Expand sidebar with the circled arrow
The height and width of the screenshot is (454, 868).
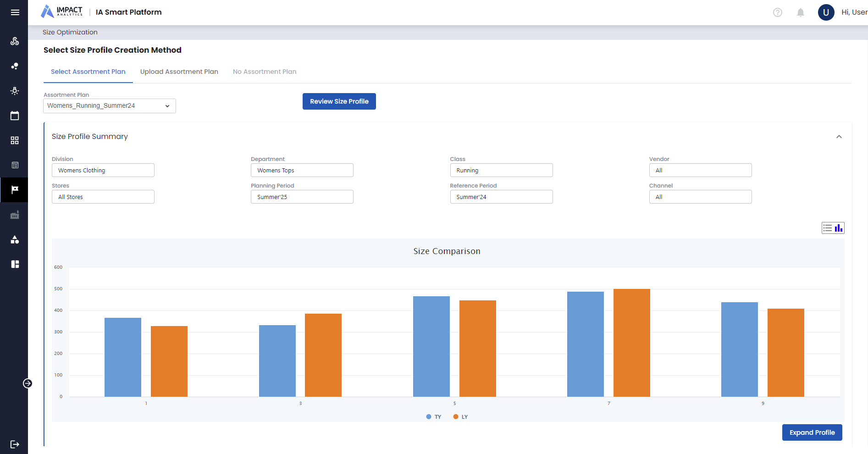(x=28, y=383)
